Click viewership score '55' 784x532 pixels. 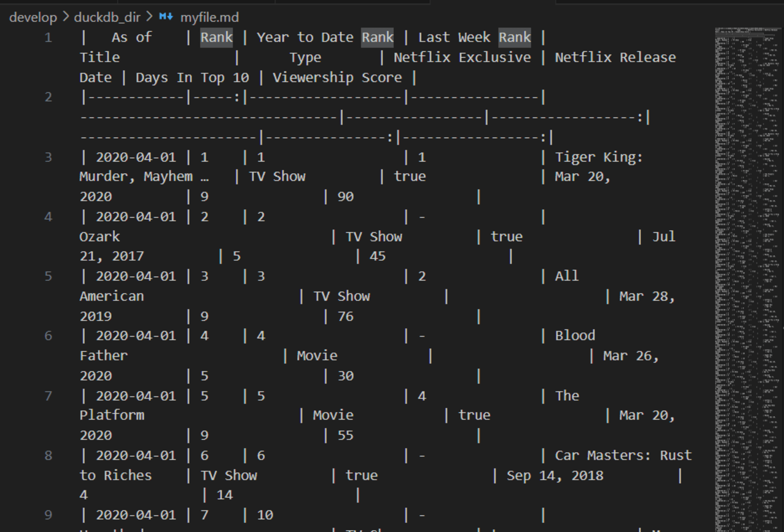[x=345, y=435]
